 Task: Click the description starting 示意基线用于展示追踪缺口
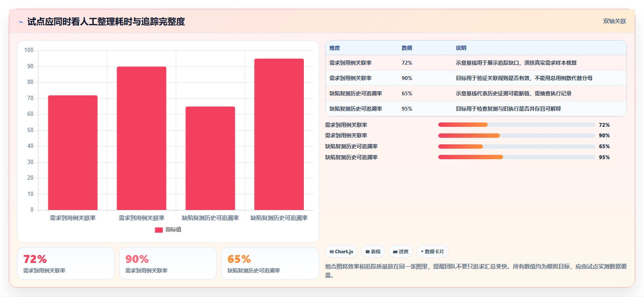coord(516,63)
